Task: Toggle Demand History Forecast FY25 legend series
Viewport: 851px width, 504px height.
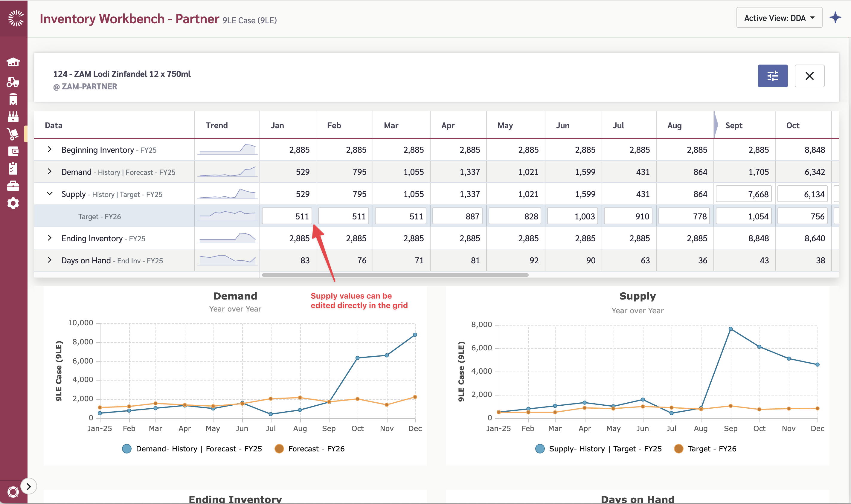Action: click(192, 449)
